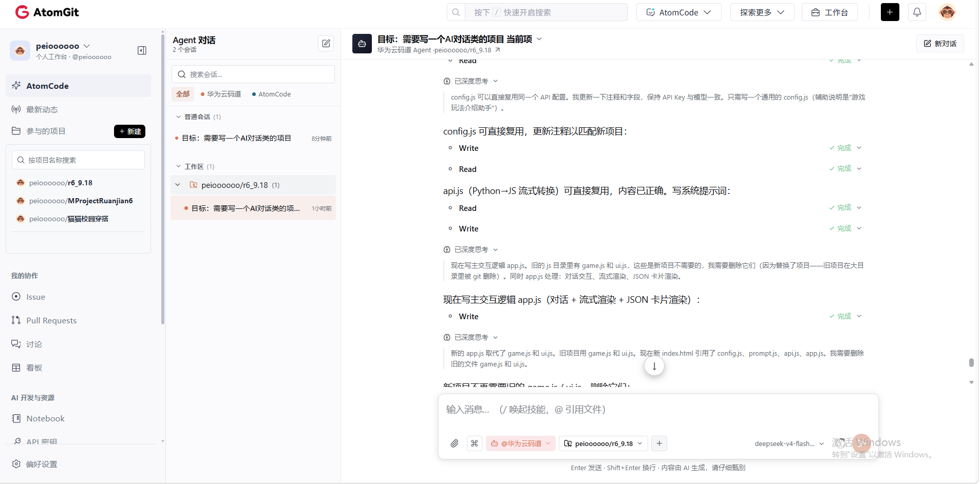The width and height of the screenshot is (980, 484).
Task: Open project peioooooo/MProjectRuanjian6
Action: [81, 201]
